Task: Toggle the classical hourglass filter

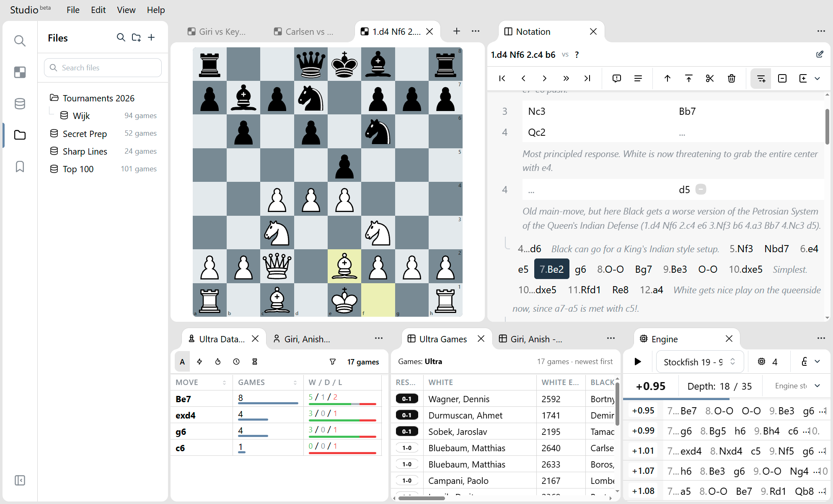Action: [255, 362]
